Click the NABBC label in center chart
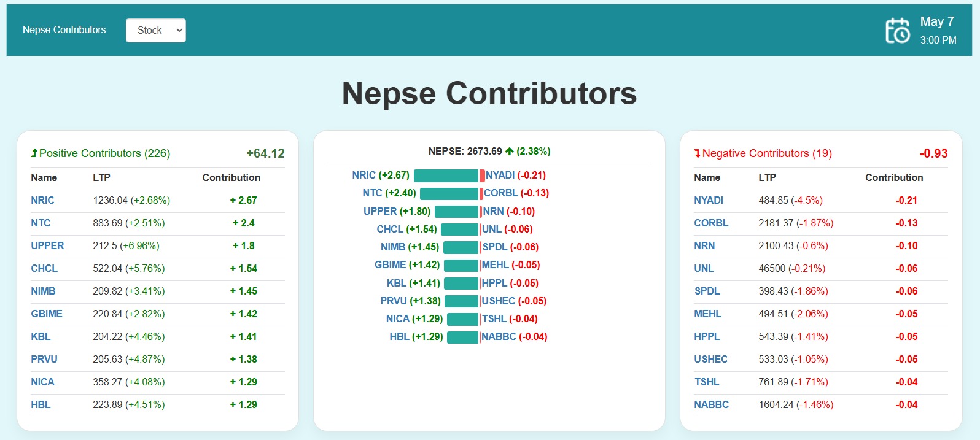980x440 pixels. pos(499,337)
